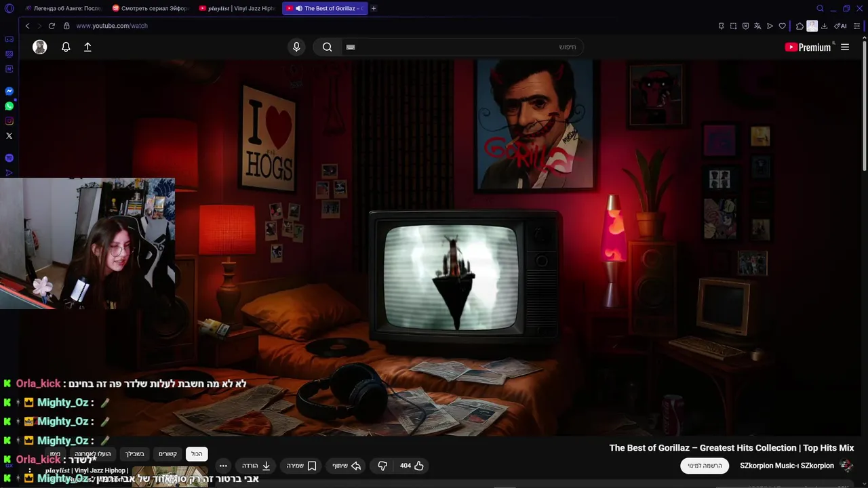Screen dimensions: 868x488
Task: Open browser downloads icon
Action: click(824, 26)
